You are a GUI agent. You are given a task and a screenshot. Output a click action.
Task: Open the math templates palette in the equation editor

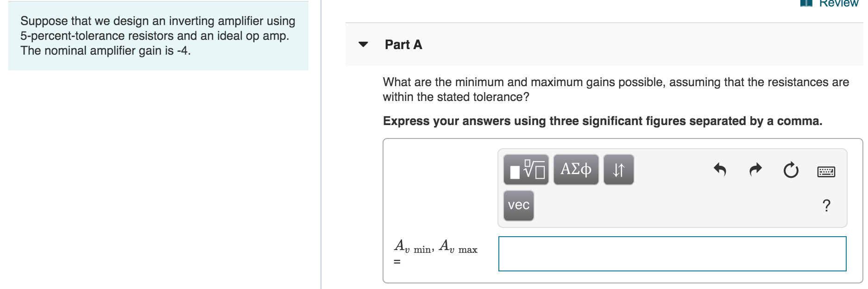coord(526,169)
